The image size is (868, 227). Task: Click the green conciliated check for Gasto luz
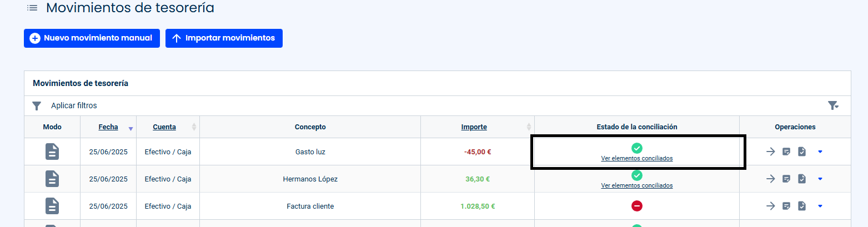coord(637,148)
